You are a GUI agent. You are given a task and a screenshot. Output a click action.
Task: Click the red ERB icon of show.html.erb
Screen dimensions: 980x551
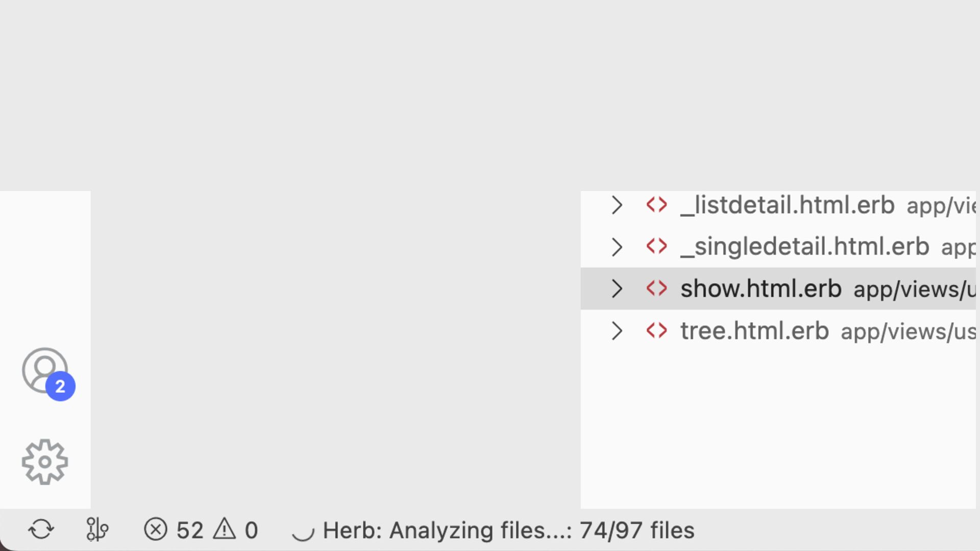(x=656, y=288)
